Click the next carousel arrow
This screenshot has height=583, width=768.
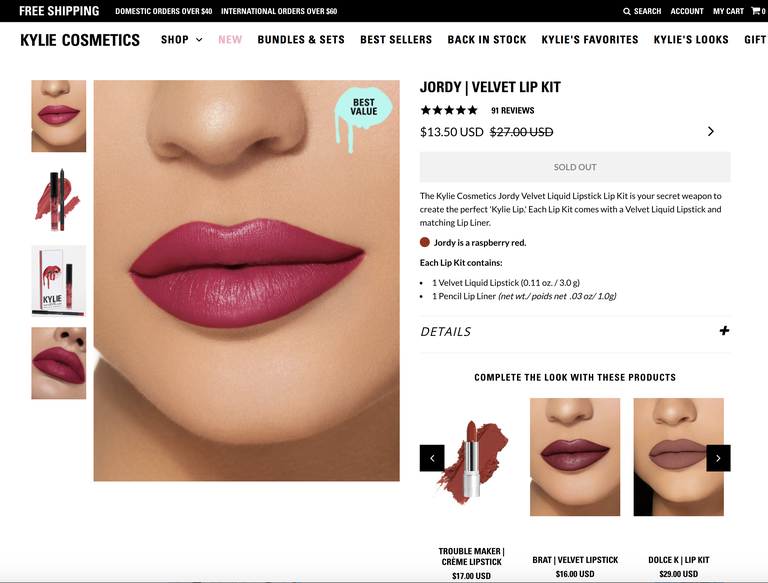pos(718,458)
